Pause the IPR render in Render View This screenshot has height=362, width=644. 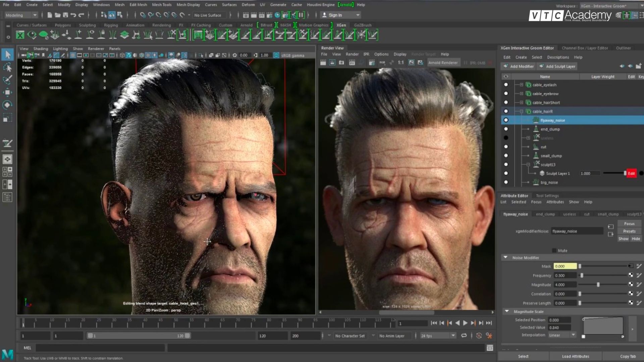pos(466,62)
